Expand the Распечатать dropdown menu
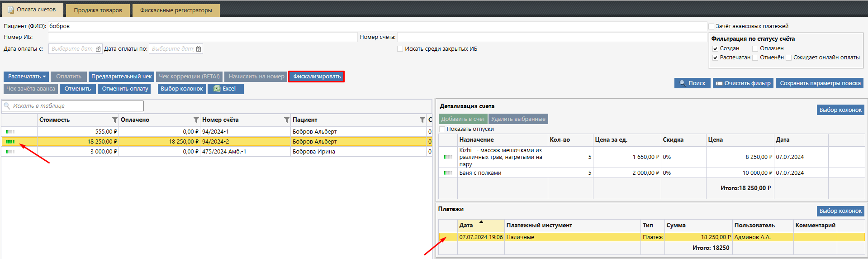Screen dimensions: 868x259 27,77
